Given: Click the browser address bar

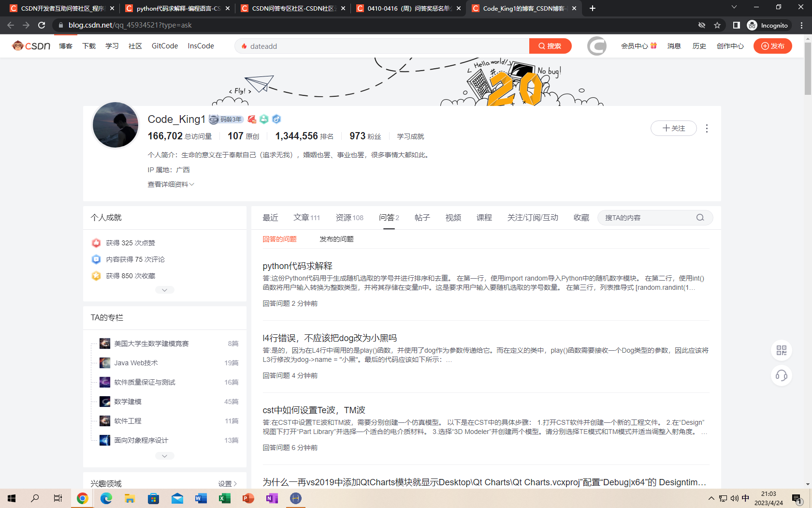Looking at the screenshot, I should [x=377, y=25].
